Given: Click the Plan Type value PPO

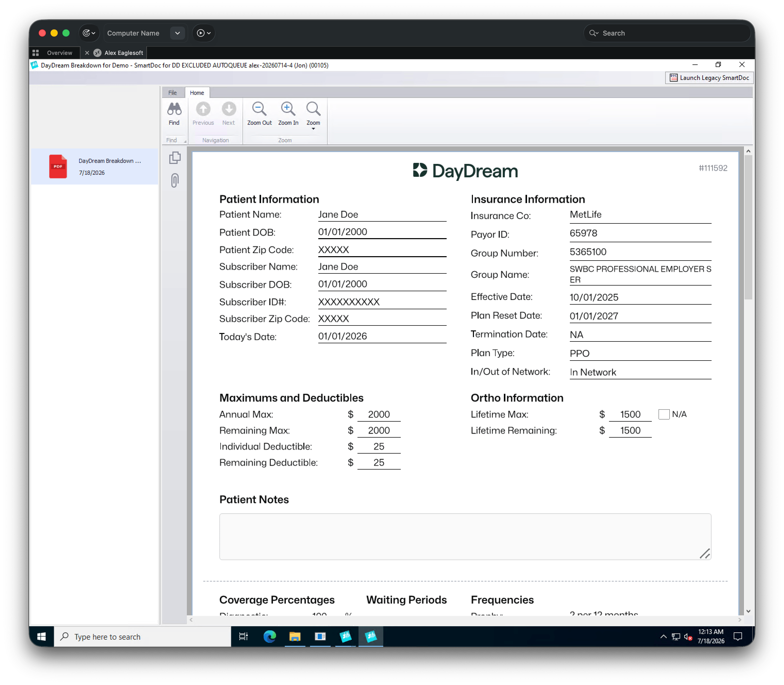Looking at the screenshot, I should (579, 354).
